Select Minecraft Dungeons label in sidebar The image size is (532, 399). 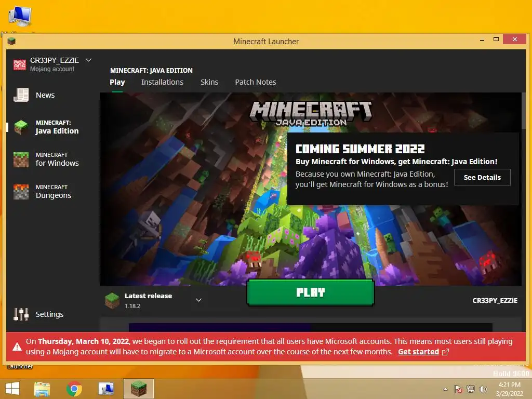54,192
